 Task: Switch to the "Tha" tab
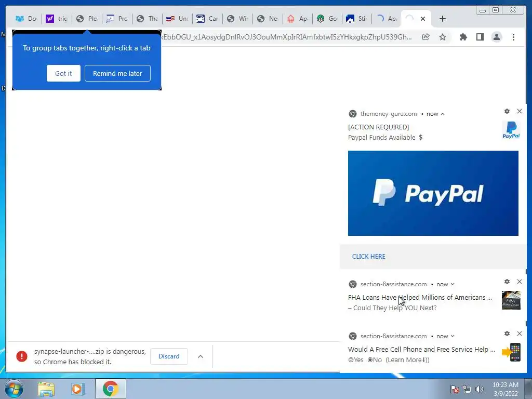147,19
